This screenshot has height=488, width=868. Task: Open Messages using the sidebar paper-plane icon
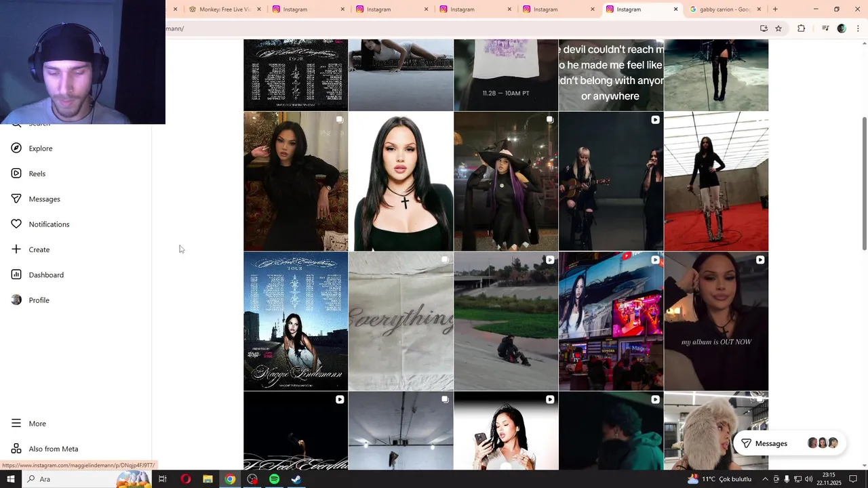tap(16, 199)
